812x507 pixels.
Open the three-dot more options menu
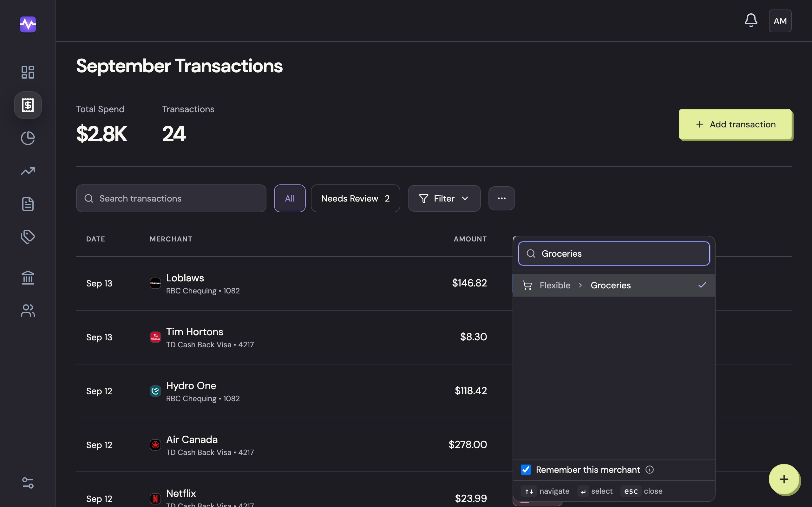501,198
